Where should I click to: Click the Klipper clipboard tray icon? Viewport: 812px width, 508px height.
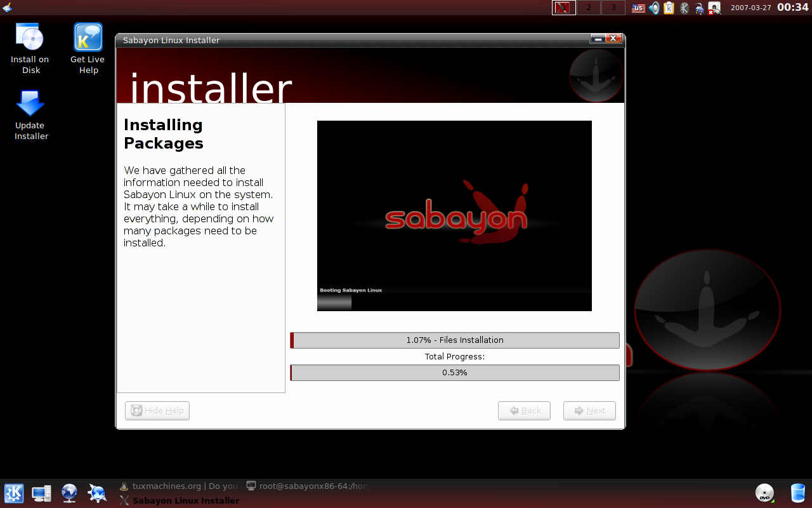pyautogui.click(x=669, y=8)
